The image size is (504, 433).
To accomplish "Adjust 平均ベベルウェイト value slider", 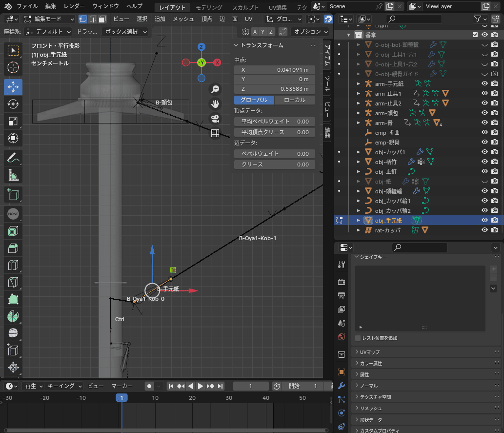I will [275, 122].
